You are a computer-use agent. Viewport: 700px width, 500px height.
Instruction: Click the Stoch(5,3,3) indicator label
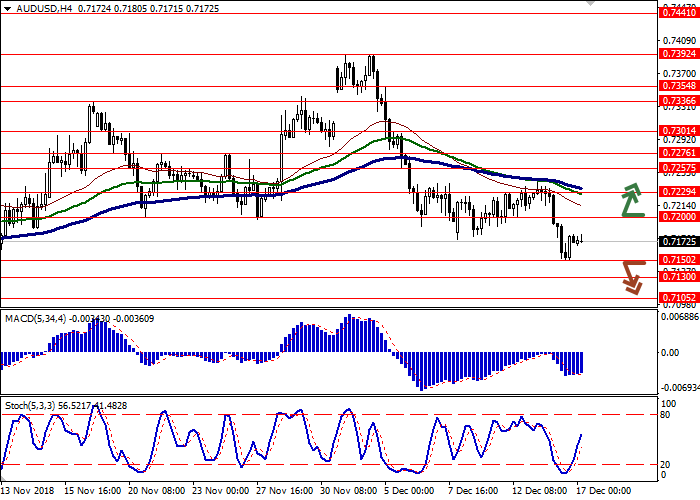tap(30, 403)
